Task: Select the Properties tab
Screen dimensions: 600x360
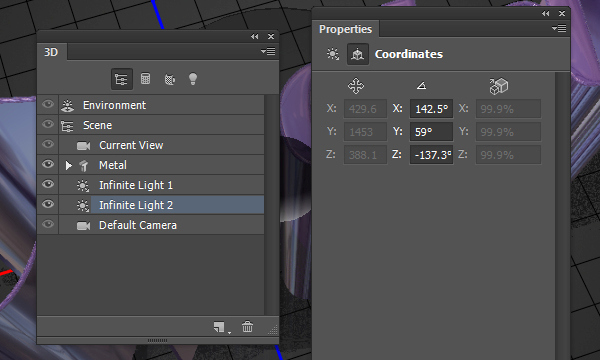Action: 346,29
